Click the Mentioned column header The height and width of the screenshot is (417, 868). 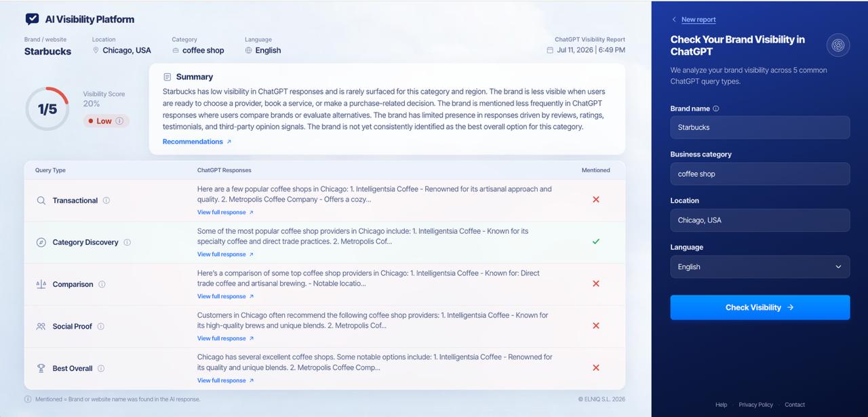point(595,170)
